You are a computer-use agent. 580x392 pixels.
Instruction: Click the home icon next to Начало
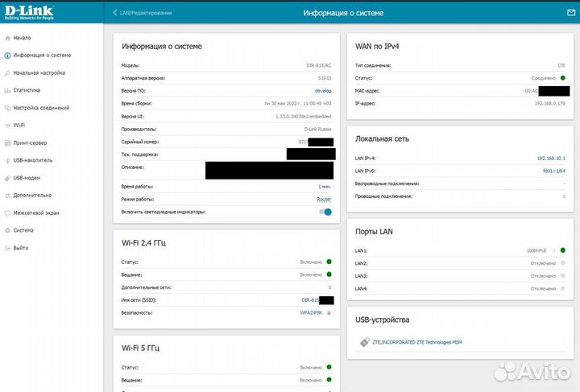(7, 38)
